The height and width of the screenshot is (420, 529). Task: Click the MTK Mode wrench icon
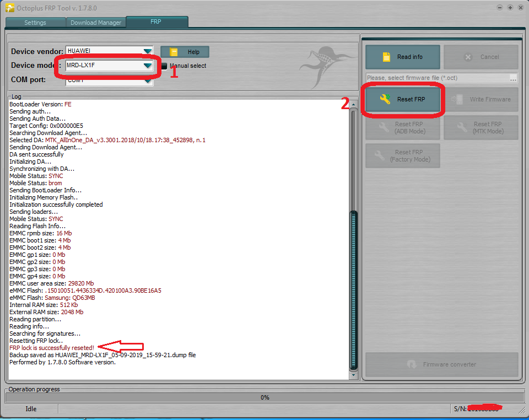[x=462, y=127]
